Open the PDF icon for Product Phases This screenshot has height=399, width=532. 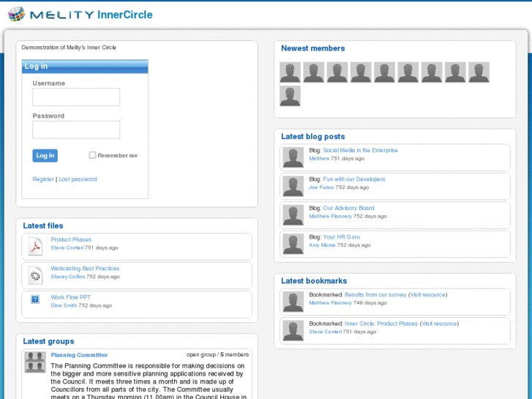[35, 247]
